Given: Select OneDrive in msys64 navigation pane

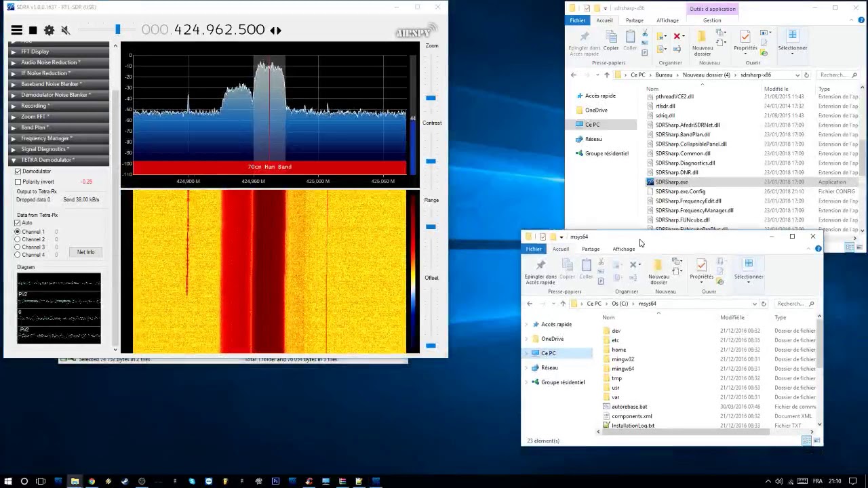Looking at the screenshot, I should click(552, 339).
